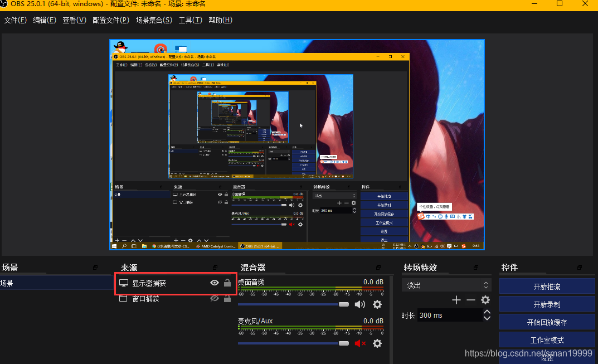Click the 开始录制 button
Image resolution: width=598 pixels, height=364 pixels.
point(547,304)
